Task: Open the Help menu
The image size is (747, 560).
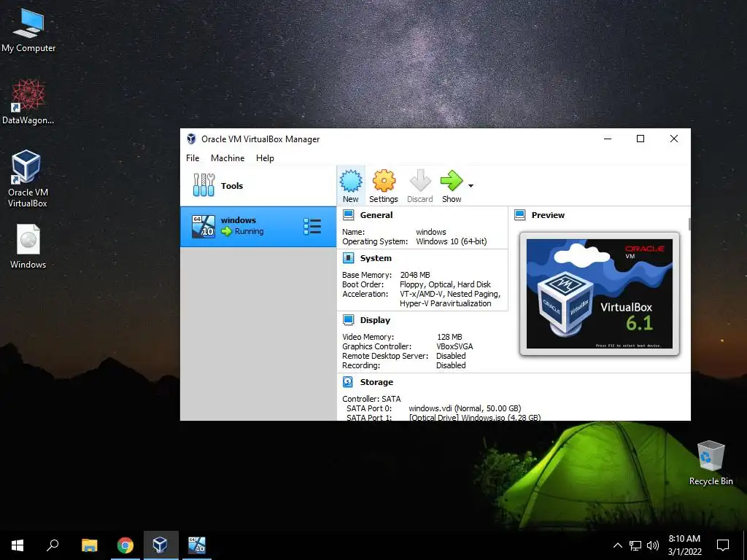Action: pyautogui.click(x=265, y=158)
